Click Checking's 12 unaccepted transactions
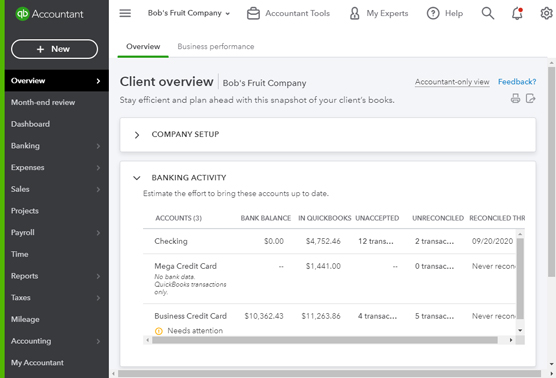556x378 pixels. pyautogui.click(x=376, y=241)
